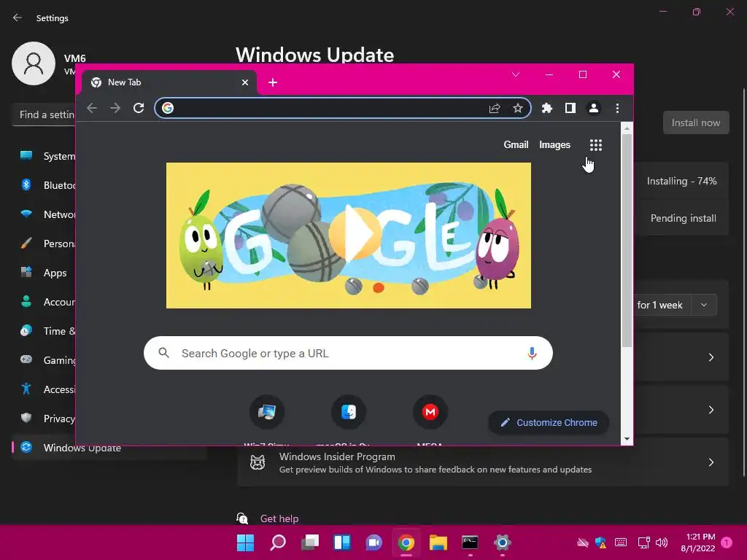This screenshot has height=560, width=747.
Task: Click Chrome page vertical scrollbar thumb
Action: coord(627,241)
